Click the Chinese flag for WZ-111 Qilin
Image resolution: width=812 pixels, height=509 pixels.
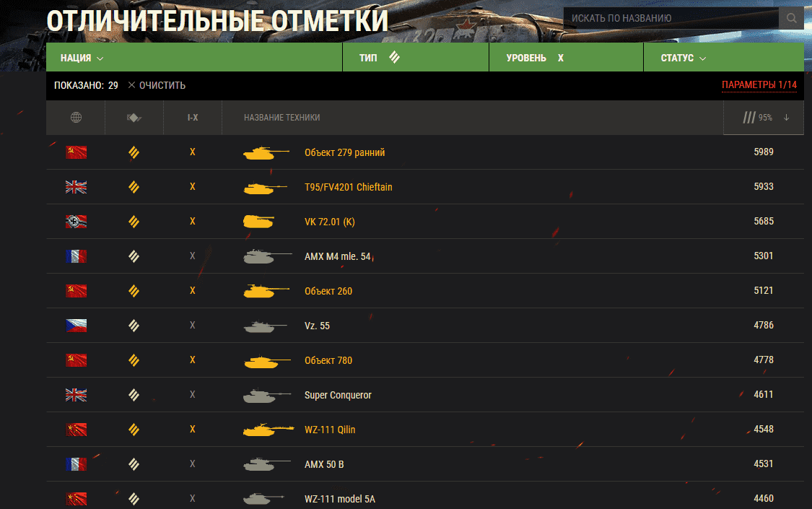tap(76, 430)
